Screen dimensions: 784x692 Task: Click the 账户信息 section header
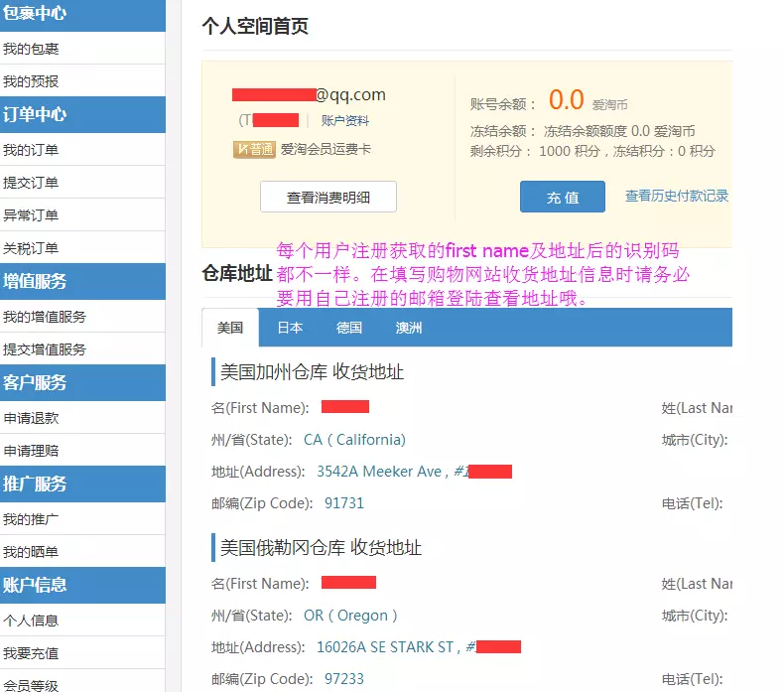(82, 586)
